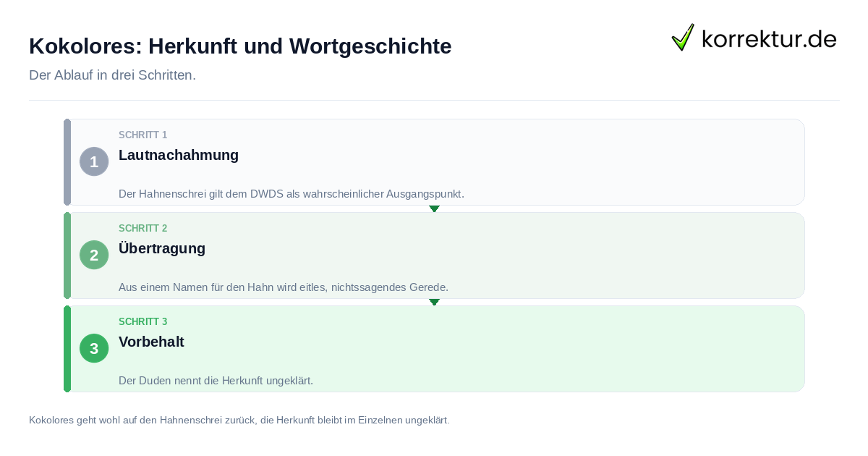Image resolution: width=868 pixels, height=456 pixels.
Task: Click the text 'Der Duden nennt die Herkunft ungeklärt.'
Action: pos(216,381)
